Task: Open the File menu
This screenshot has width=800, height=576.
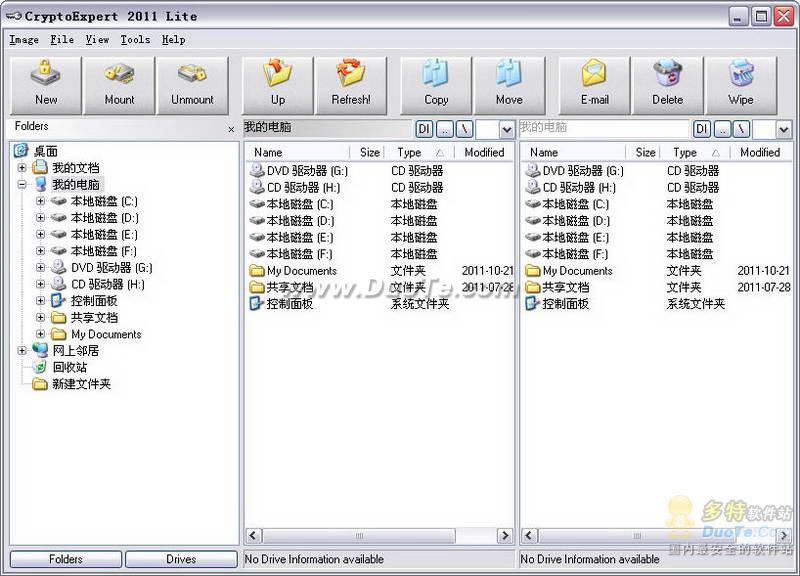Action: pyautogui.click(x=62, y=39)
